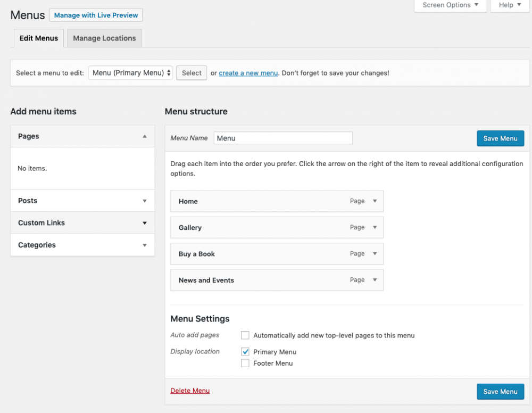Click 'Automatically add new top-level pages' label
The width and height of the screenshot is (532, 413).
click(334, 336)
